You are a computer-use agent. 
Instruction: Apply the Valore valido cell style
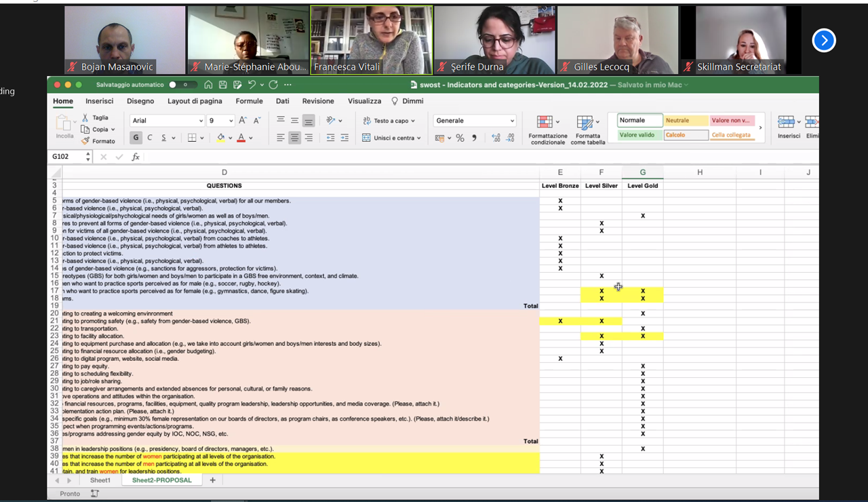tap(639, 135)
